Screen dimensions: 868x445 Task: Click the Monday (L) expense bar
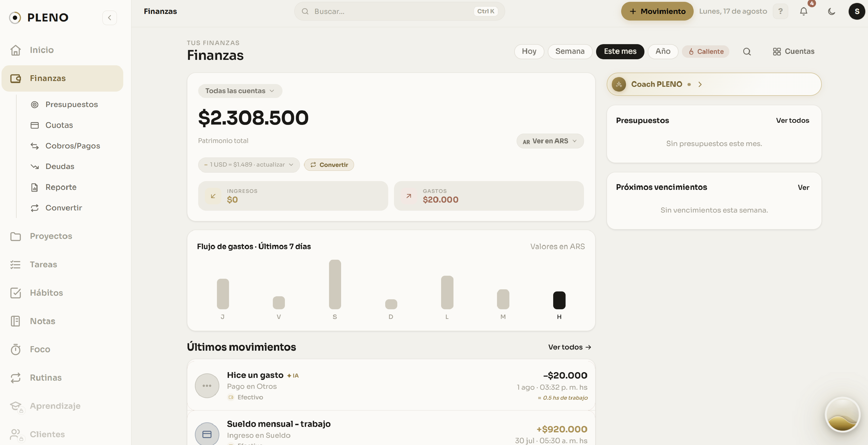(447, 293)
